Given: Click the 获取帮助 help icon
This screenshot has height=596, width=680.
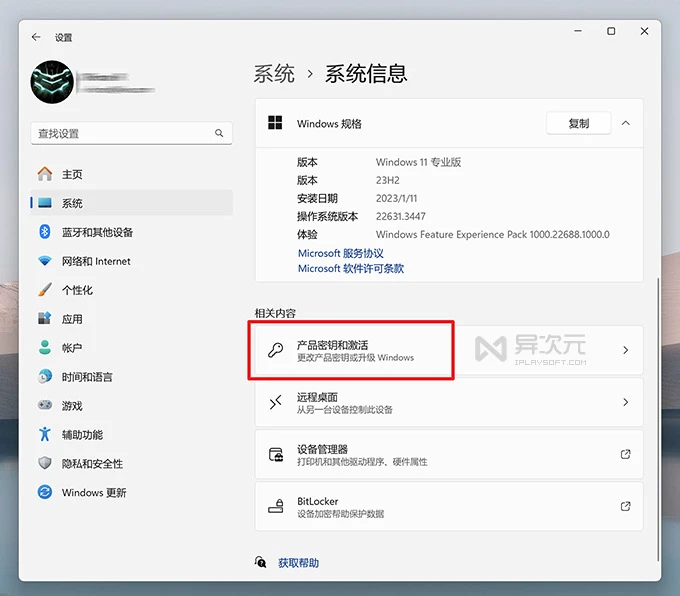Looking at the screenshot, I should coord(260,562).
